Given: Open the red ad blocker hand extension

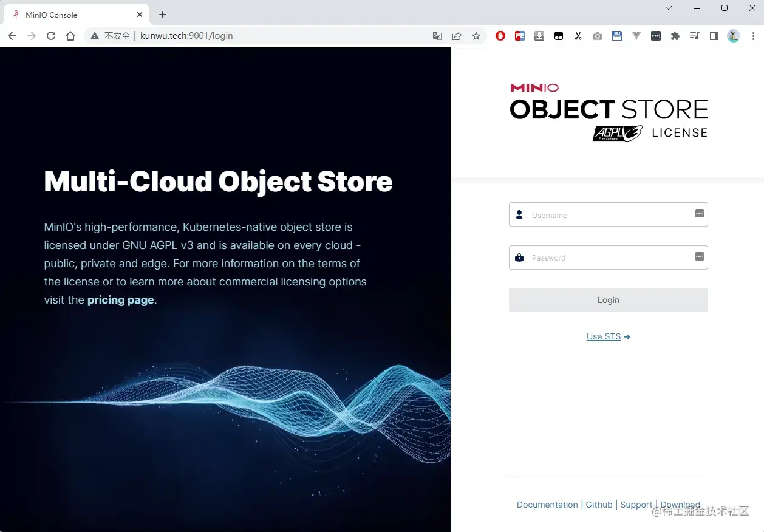Looking at the screenshot, I should [500, 36].
